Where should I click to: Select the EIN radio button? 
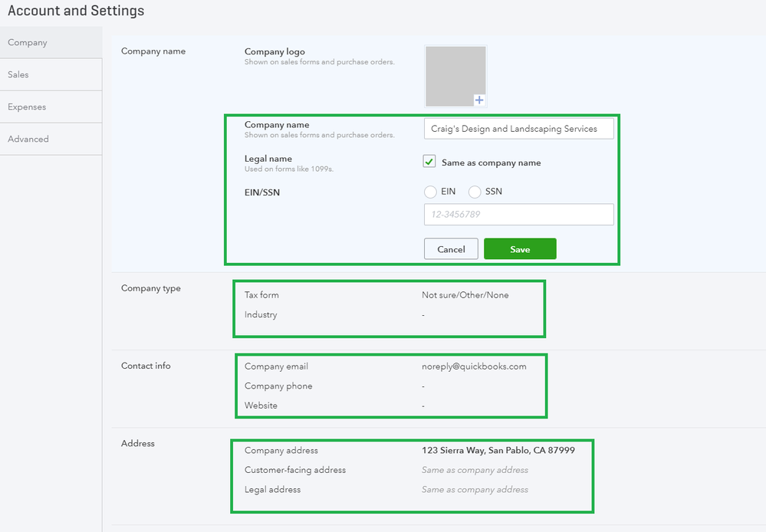tap(430, 192)
